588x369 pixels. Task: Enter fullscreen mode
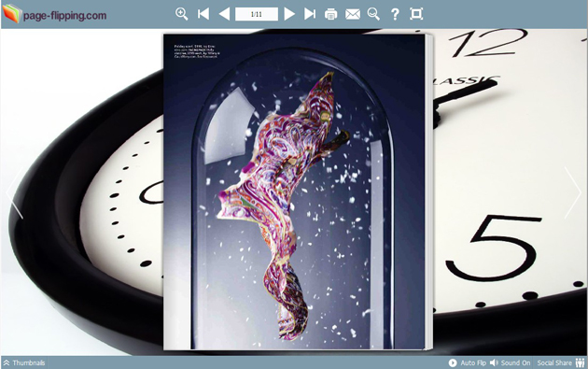pyautogui.click(x=416, y=14)
